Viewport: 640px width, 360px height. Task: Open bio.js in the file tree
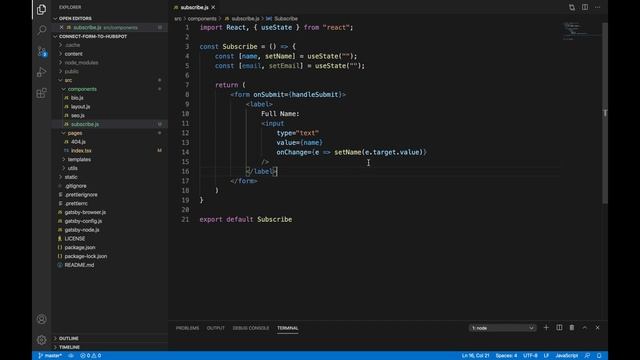(x=77, y=98)
